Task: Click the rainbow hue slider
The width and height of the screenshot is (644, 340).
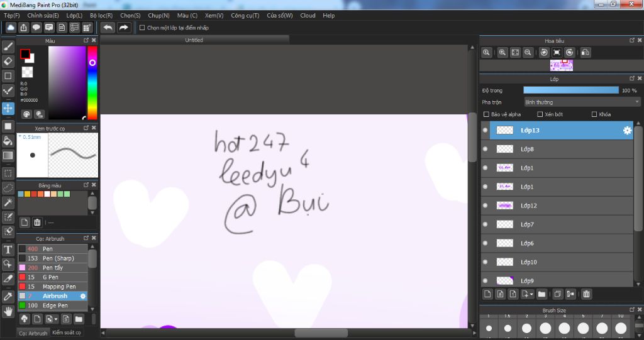Action: 92,82
